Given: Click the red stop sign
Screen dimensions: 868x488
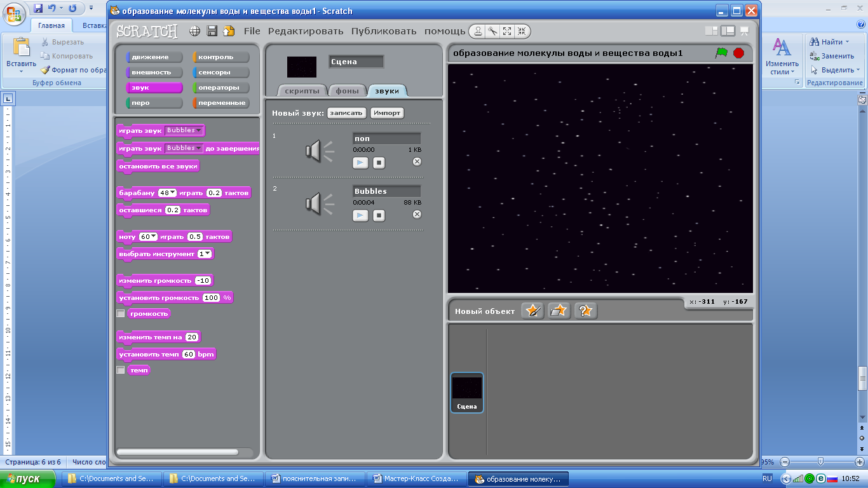Looking at the screenshot, I should pos(738,53).
